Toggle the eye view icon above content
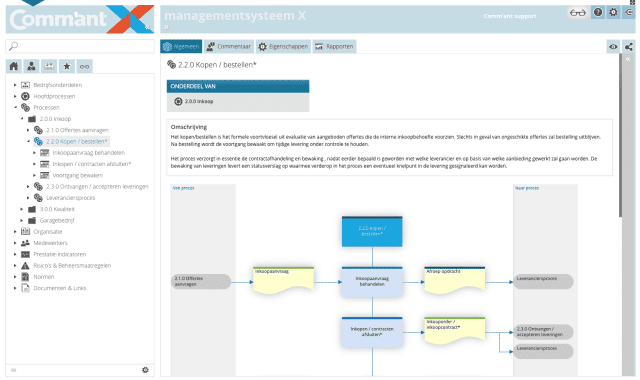 coord(613,47)
